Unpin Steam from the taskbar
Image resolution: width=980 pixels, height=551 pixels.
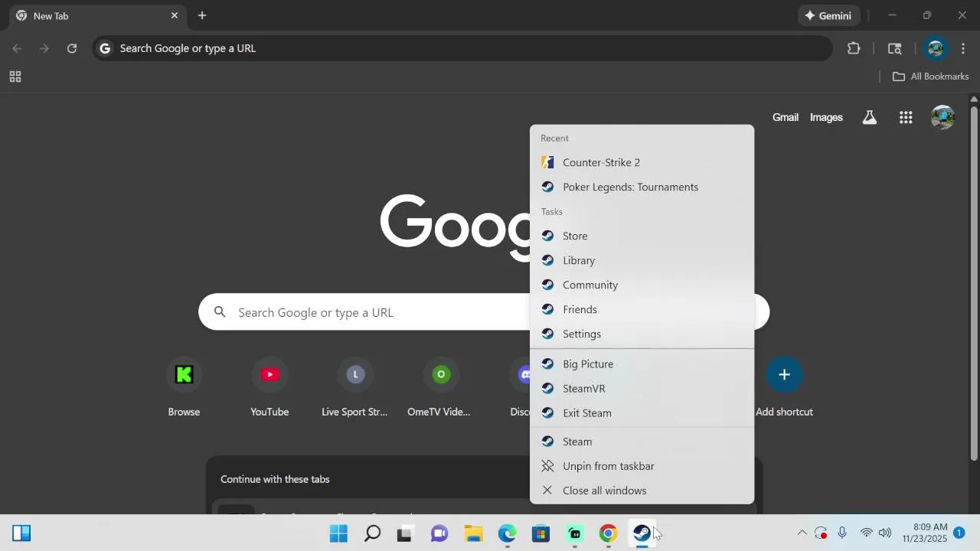tap(642, 466)
